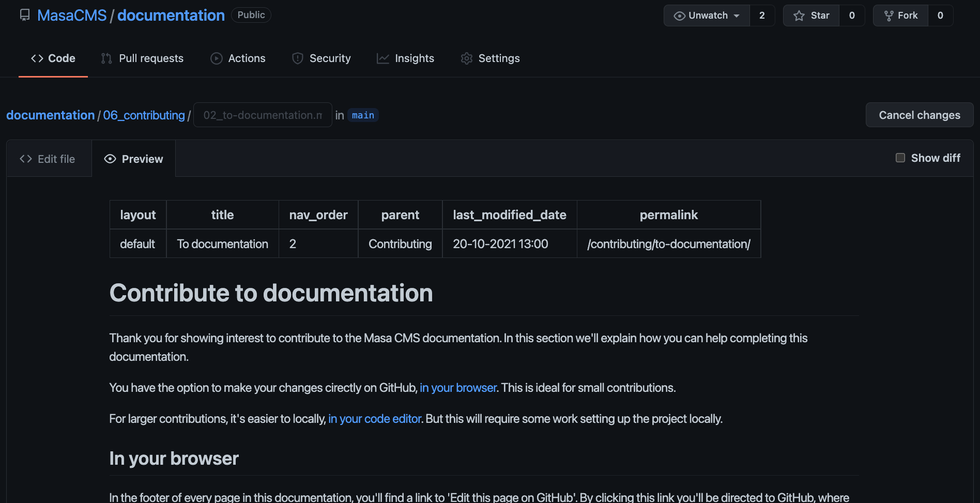The width and height of the screenshot is (980, 503).
Task: Click the 'permalink' column header
Action: (669, 215)
